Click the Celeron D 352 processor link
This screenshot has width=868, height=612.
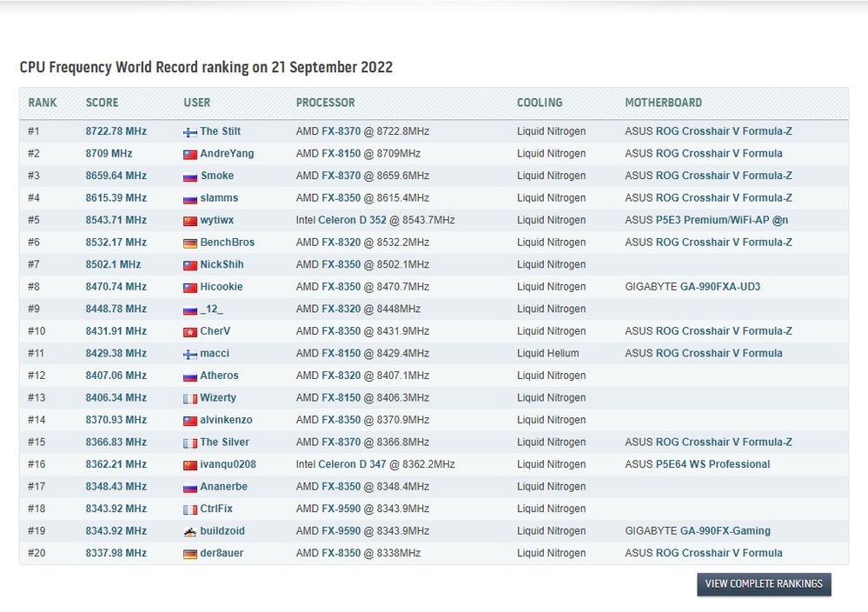click(352, 220)
